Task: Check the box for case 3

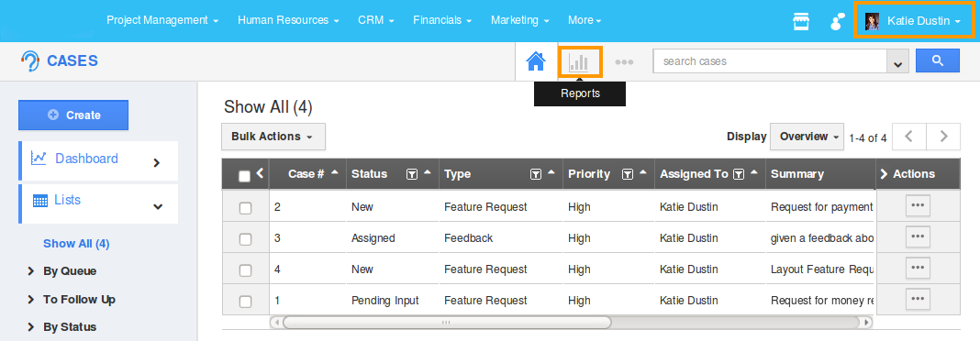Action: 246,239
